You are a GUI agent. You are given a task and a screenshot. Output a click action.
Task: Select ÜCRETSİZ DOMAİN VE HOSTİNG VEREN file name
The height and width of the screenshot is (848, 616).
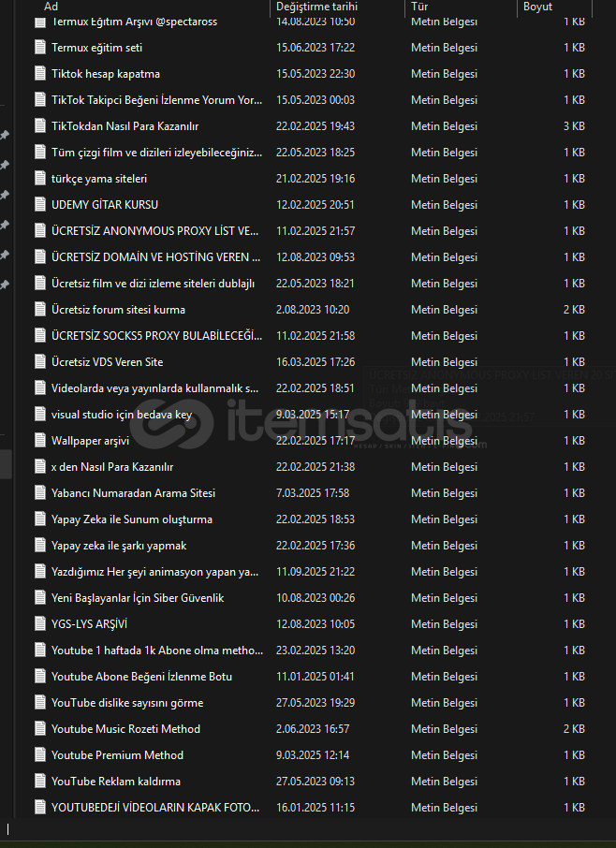click(155, 257)
